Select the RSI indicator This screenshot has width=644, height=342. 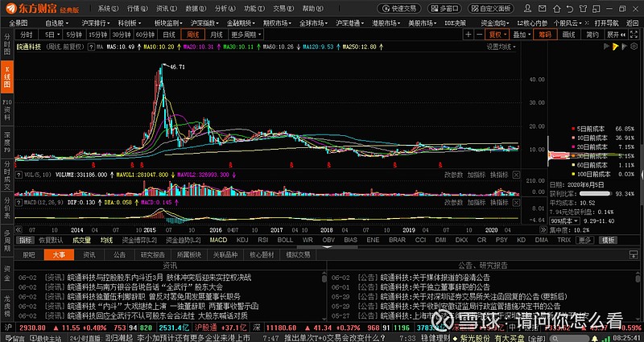click(x=263, y=240)
